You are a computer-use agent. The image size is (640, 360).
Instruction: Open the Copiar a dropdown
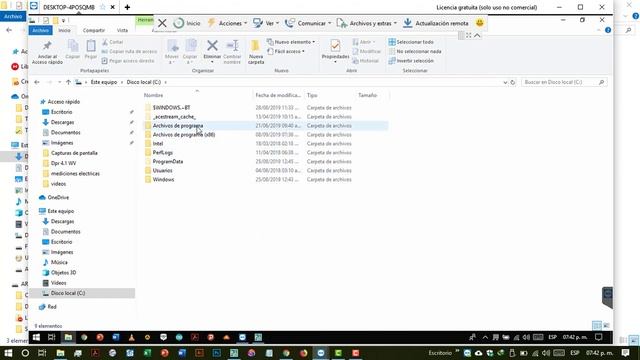190,51
